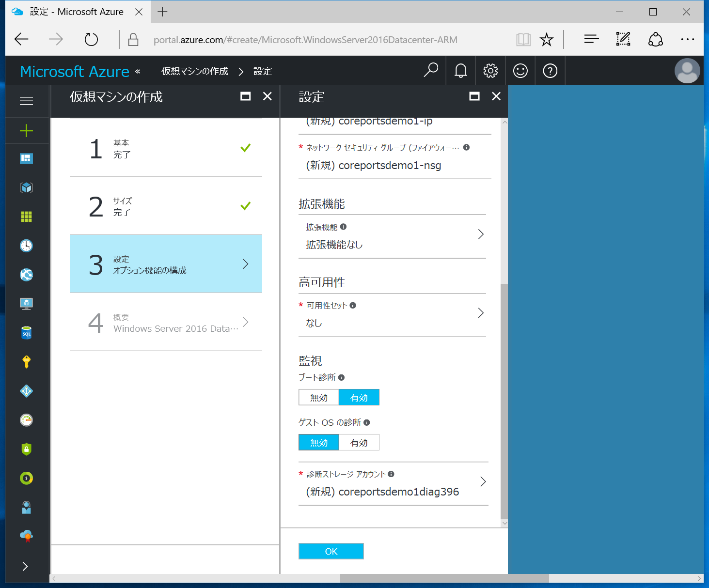The image size is (709, 588).
Task: Open the cloud with ribbon icon
Action: coord(26,536)
